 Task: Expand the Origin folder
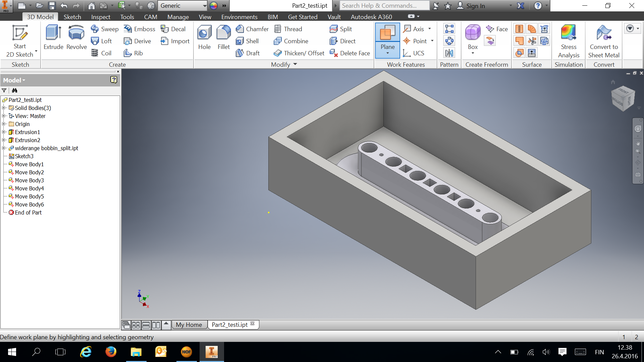tap(4, 124)
